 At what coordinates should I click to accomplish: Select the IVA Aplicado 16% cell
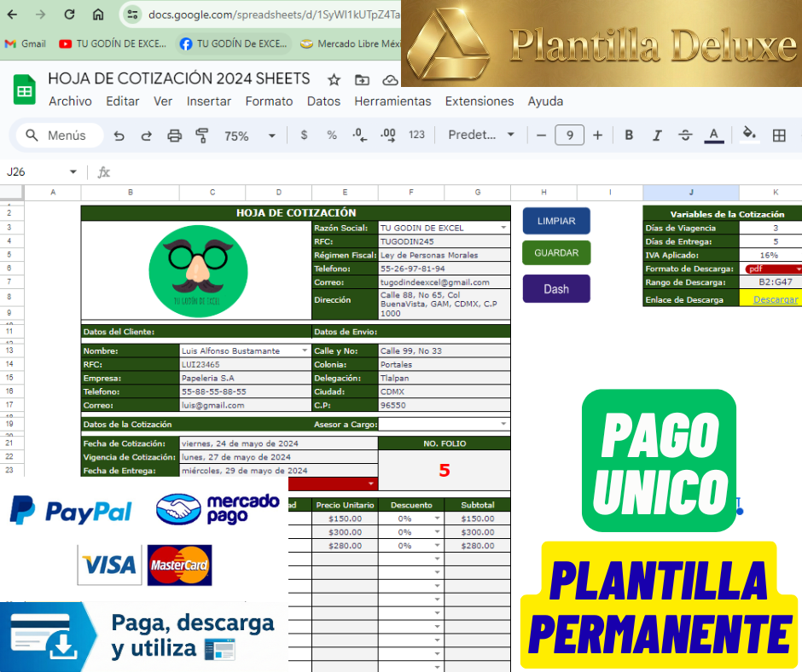point(770,255)
